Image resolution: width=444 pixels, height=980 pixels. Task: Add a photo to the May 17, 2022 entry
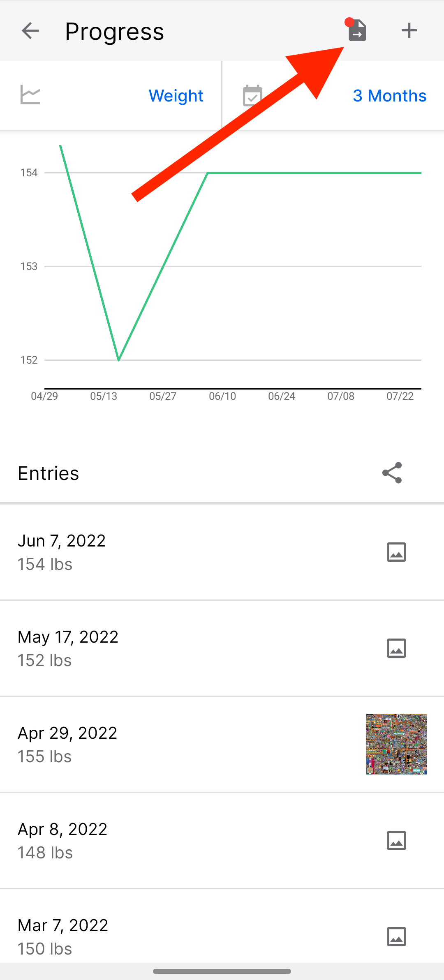pos(396,648)
